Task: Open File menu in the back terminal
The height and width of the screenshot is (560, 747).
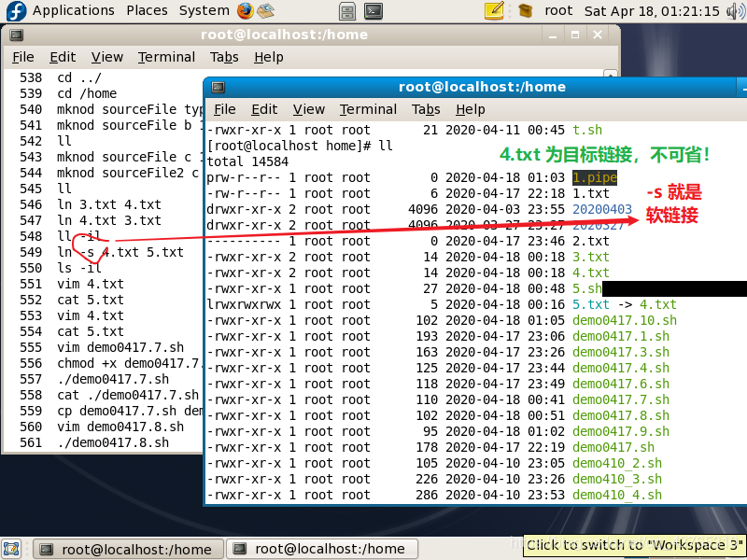Action: [x=22, y=57]
